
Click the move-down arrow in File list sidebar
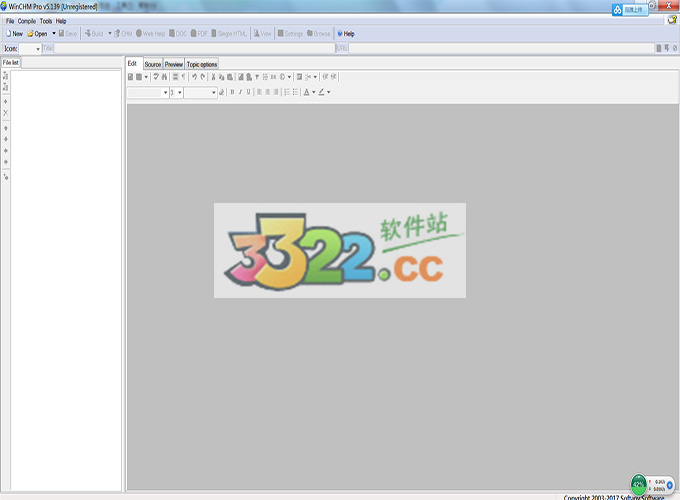point(6,139)
